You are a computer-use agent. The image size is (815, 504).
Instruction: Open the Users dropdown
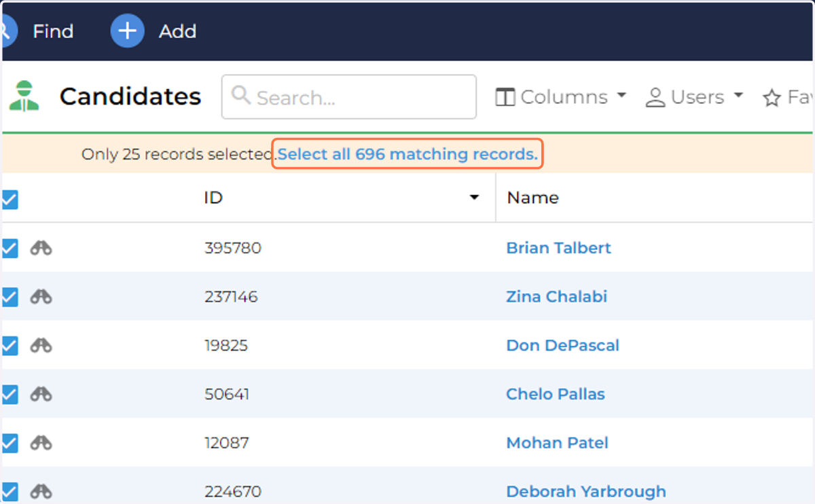click(x=694, y=97)
